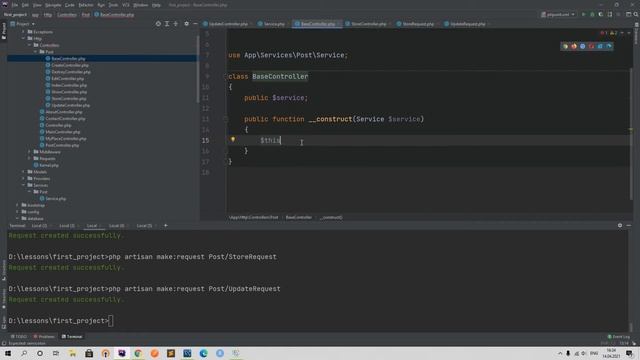Select PostController.php in project tree

(59, 145)
